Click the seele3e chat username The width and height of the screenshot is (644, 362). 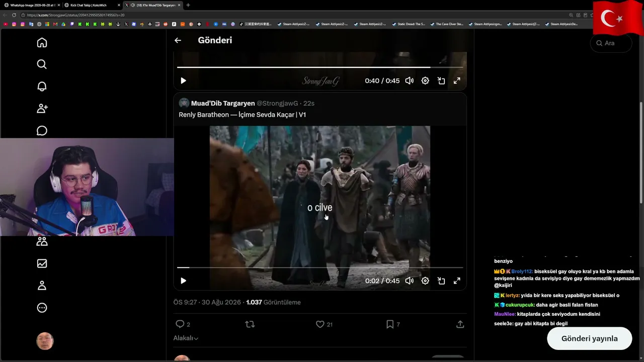(504, 324)
